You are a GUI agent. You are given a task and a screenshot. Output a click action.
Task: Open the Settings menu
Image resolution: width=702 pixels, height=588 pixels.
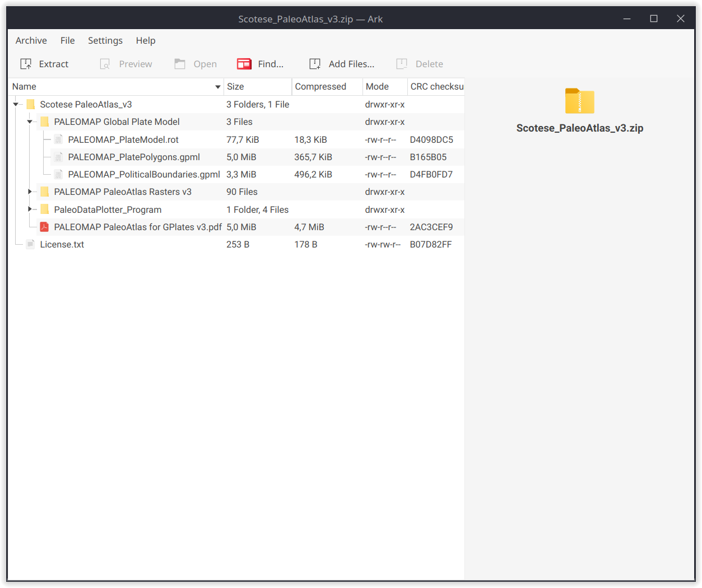click(x=105, y=40)
